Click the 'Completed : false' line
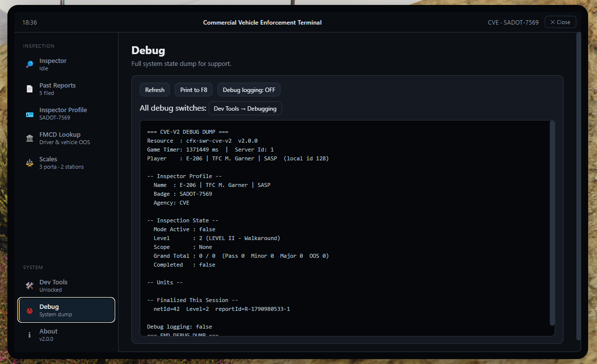This screenshot has height=364, width=597. click(184, 265)
